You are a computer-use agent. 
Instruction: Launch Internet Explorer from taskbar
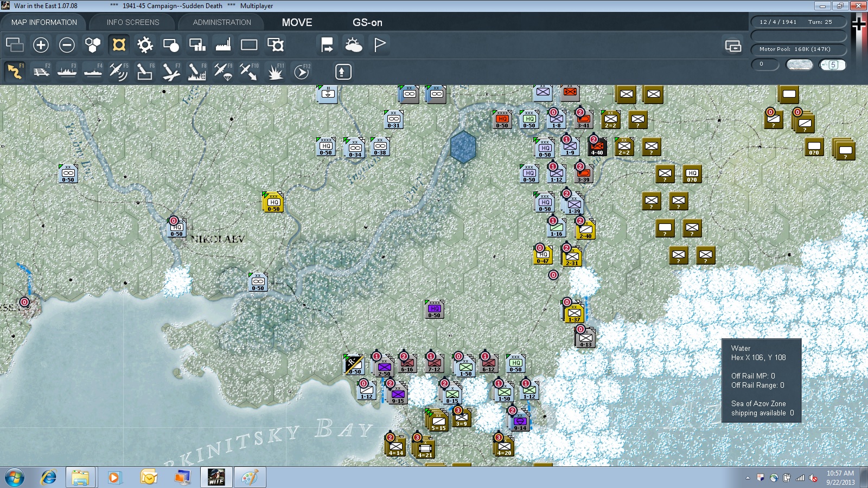pyautogui.click(x=49, y=478)
